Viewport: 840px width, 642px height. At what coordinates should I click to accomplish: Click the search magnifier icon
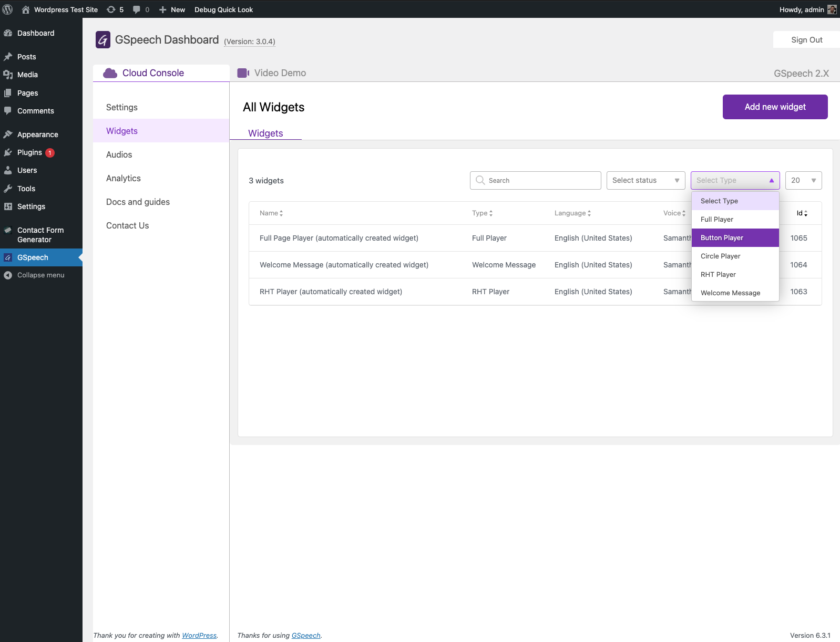[480, 180]
